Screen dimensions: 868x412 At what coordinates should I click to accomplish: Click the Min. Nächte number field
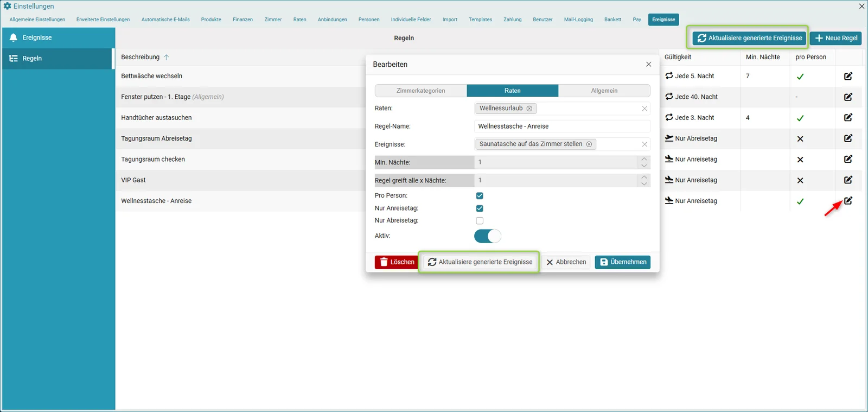point(556,162)
